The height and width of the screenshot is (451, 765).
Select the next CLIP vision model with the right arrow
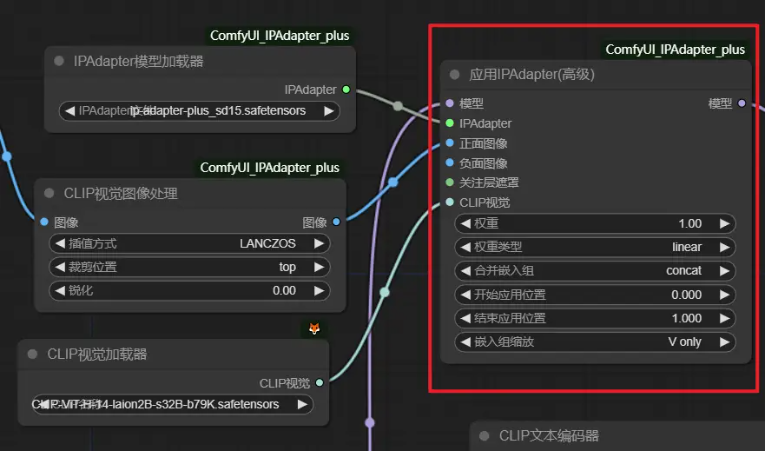[x=302, y=404]
